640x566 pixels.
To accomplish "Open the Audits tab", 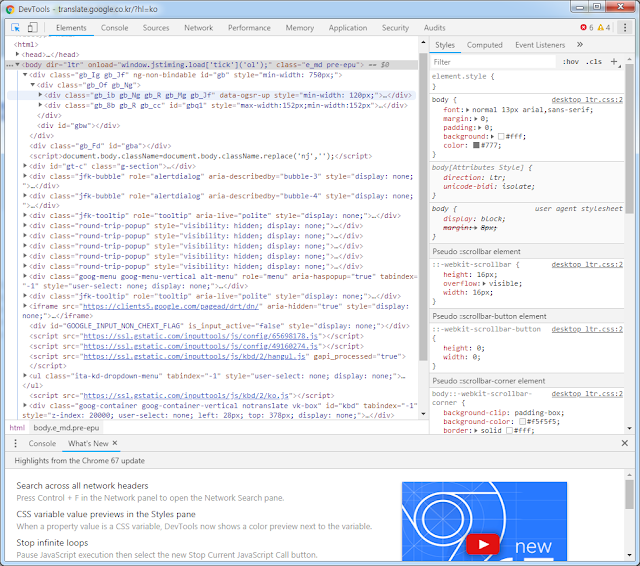I will coord(434,28).
